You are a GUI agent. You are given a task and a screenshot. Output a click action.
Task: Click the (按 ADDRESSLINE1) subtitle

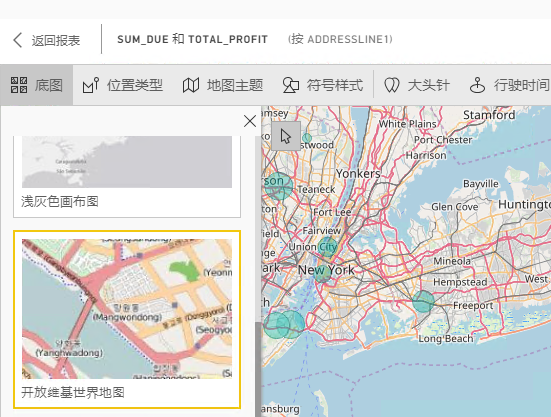(x=340, y=39)
